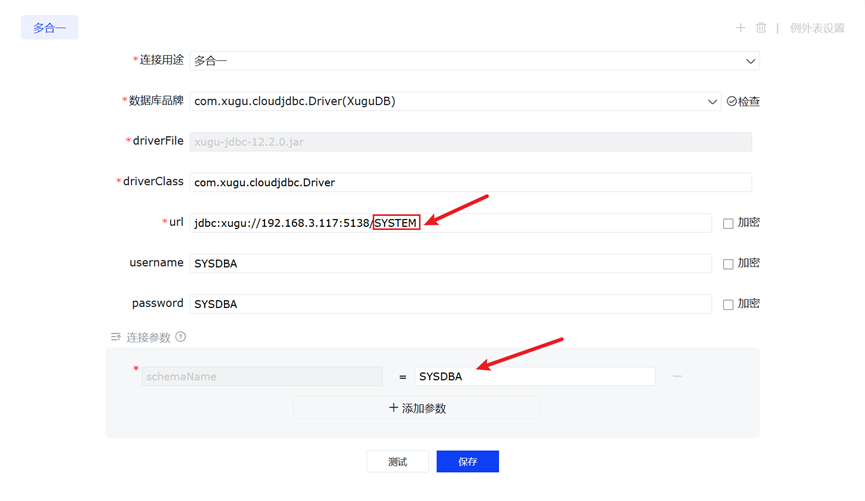Click the trash delete icon

[x=761, y=28]
